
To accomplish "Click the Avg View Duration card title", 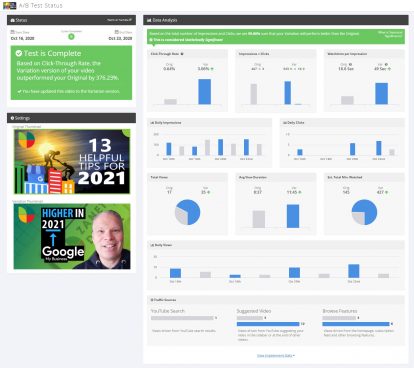I will click(253, 177).
